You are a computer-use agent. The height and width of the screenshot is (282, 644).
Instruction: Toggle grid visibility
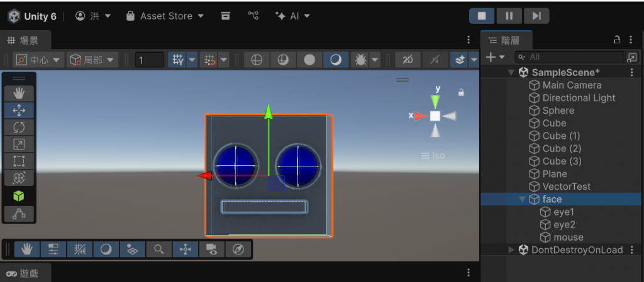[177, 60]
